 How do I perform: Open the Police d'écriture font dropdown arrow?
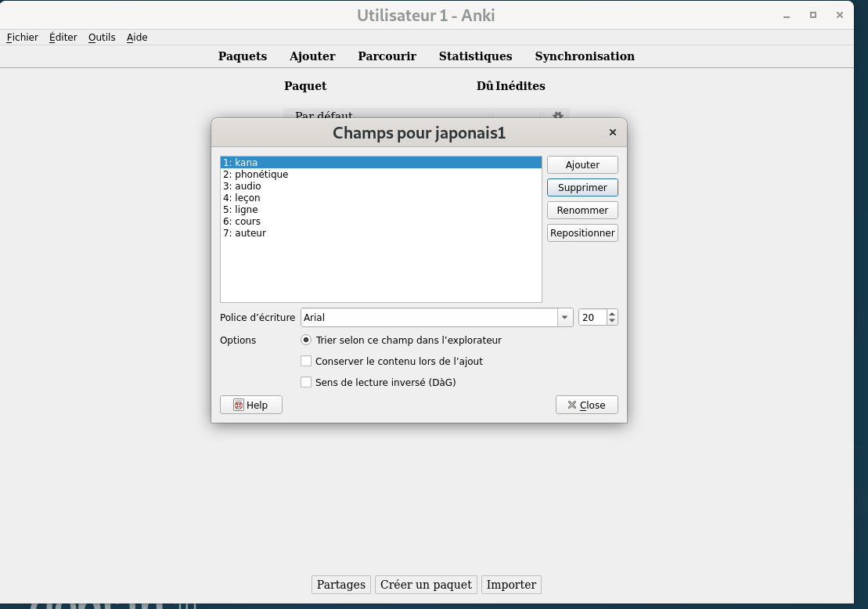(565, 318)
